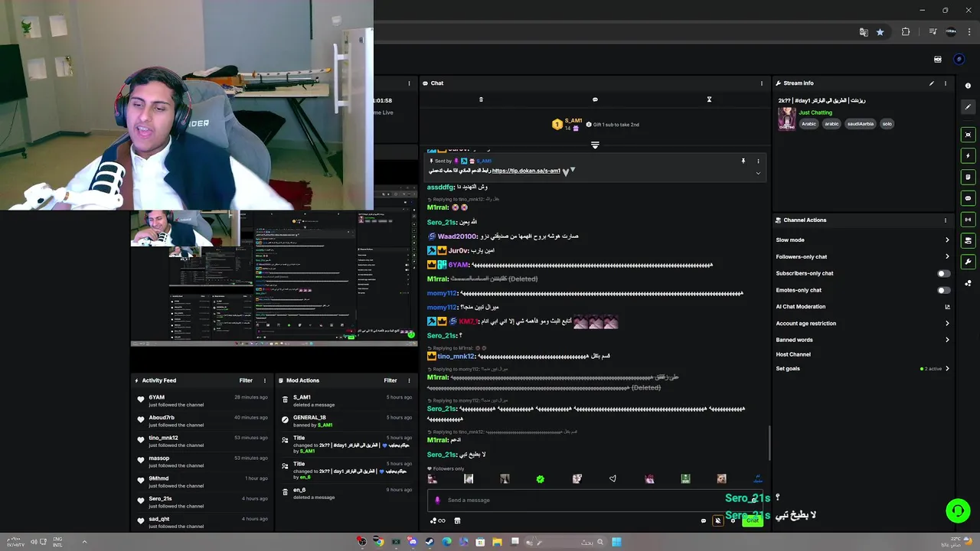Click the points infinity icon below chat
980x551 pixels.
tap(438, 521)
